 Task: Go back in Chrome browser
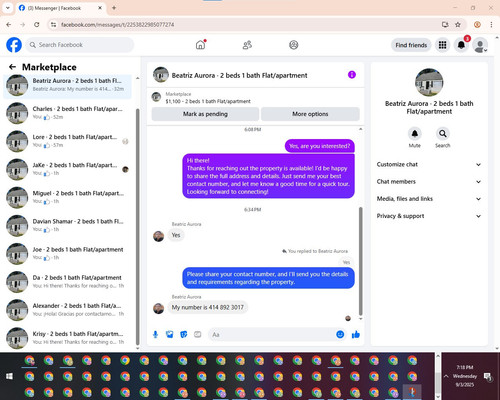click(9, 24)
